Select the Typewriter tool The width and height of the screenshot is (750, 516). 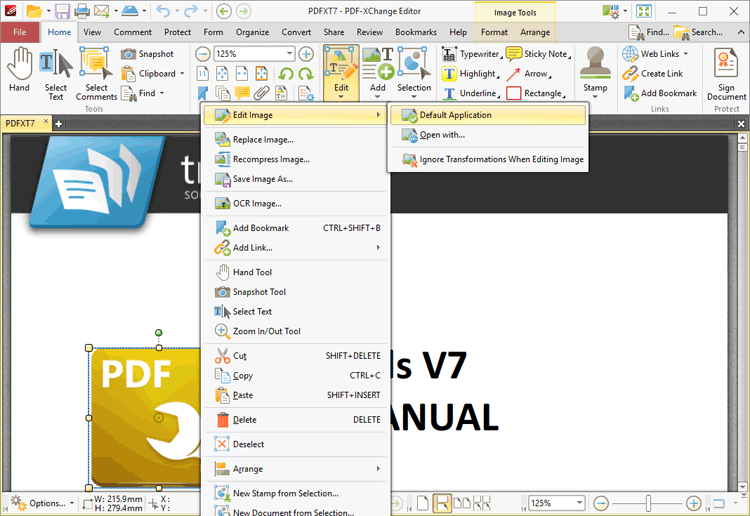[x=471, y=54]
